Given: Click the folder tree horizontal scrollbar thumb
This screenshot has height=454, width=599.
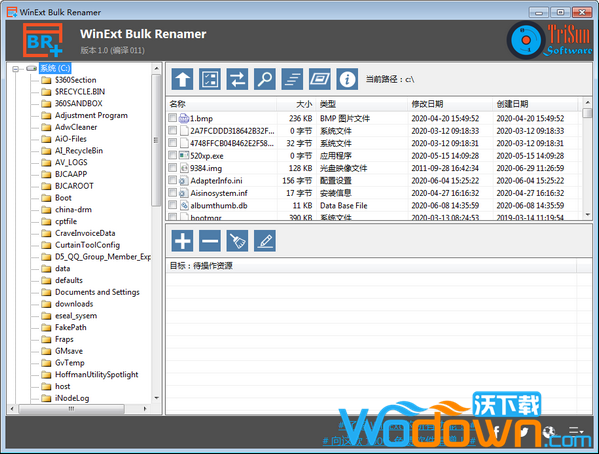Looking at the screenshot, I should click(71, 409).
